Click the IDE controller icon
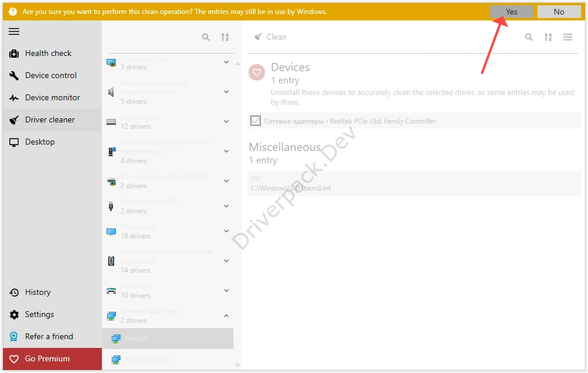The width and height of the screenshot is (588, 373). click(111, 182)
